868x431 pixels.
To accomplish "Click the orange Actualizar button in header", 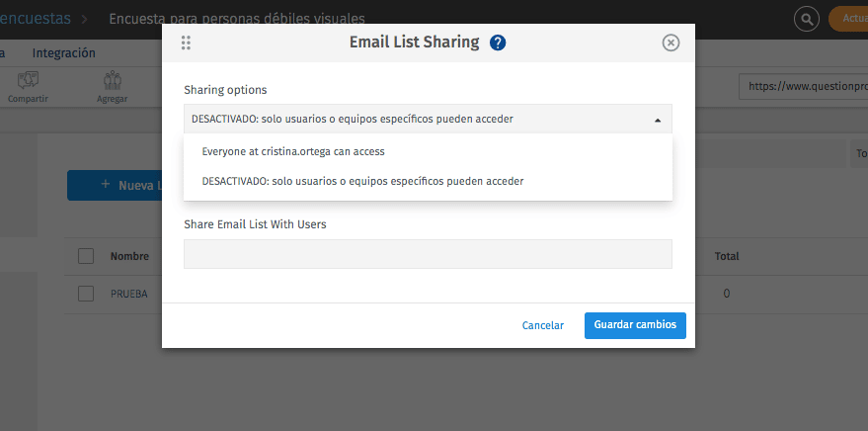I will point(848,19).
